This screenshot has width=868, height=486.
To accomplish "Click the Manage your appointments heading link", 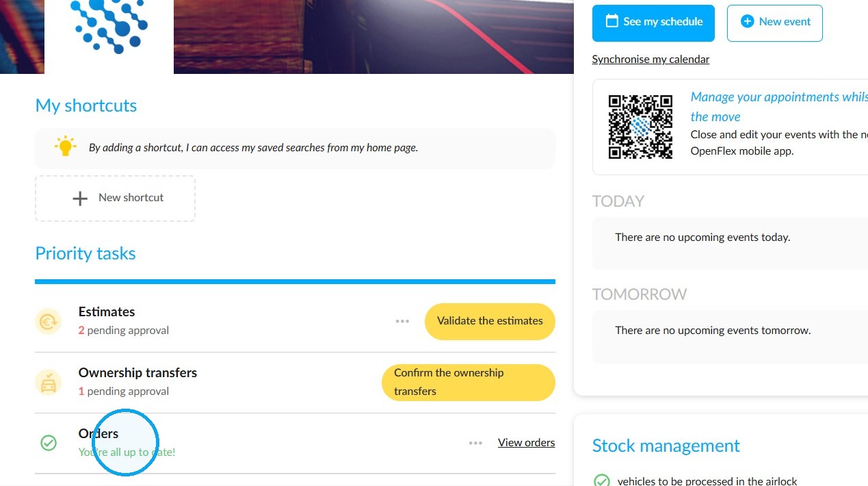I will [x=779, y=107].
